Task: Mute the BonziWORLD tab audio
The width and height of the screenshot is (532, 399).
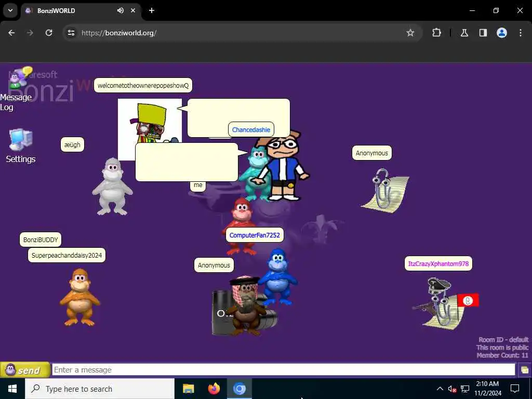Action: (x=121, y=10)
